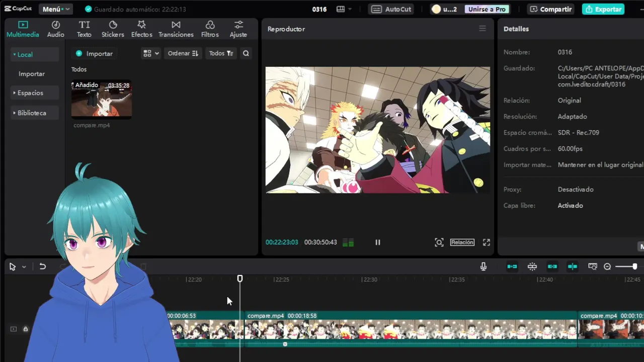
Task: Pause the player playback
Action: pyautogui.click(x=378, y=242)
